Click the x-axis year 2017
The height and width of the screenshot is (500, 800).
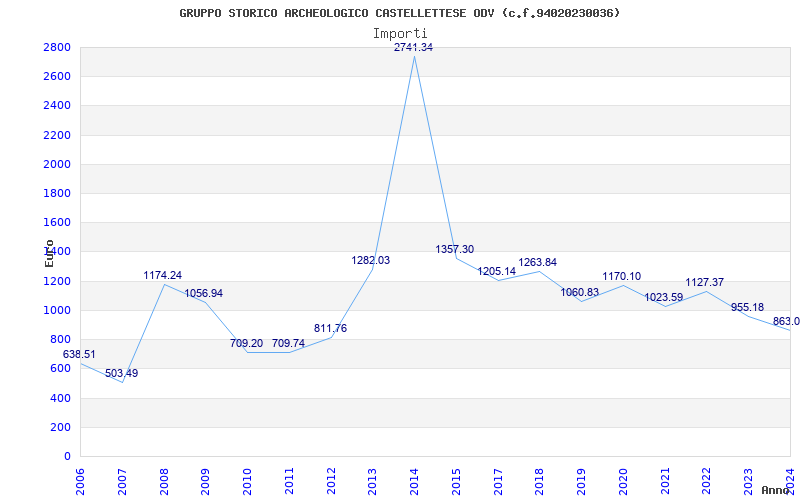click(498, 481)
